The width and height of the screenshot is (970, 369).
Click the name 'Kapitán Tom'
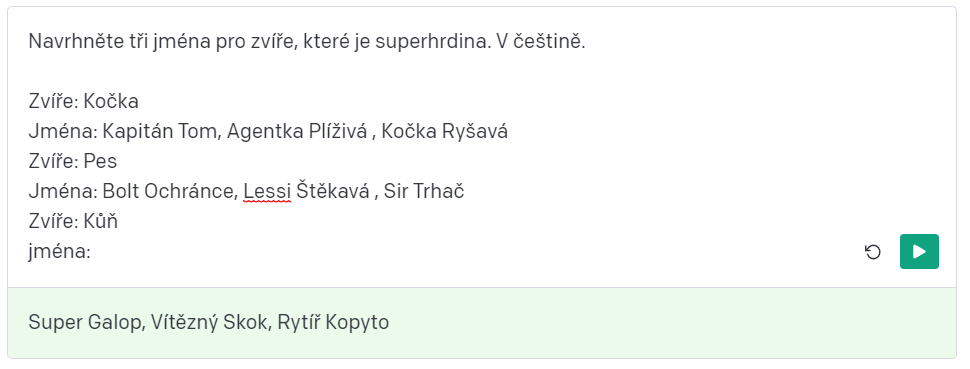(161, 131)
